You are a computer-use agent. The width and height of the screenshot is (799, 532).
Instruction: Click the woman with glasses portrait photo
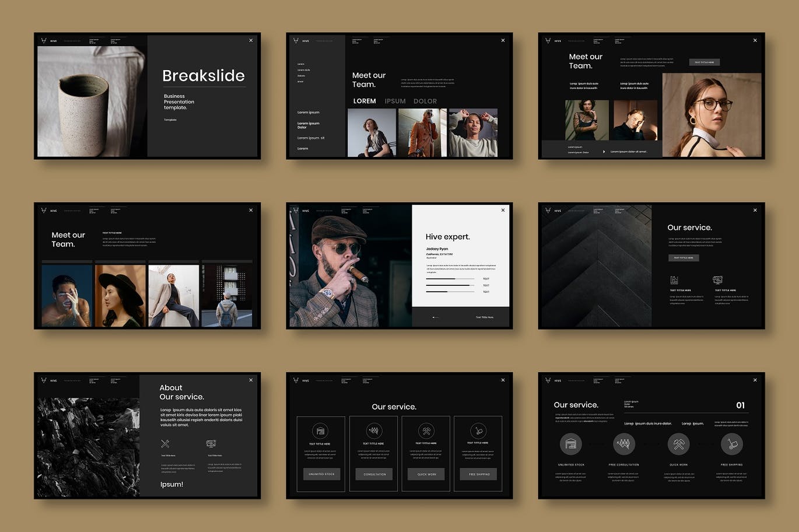click(712, 115)
